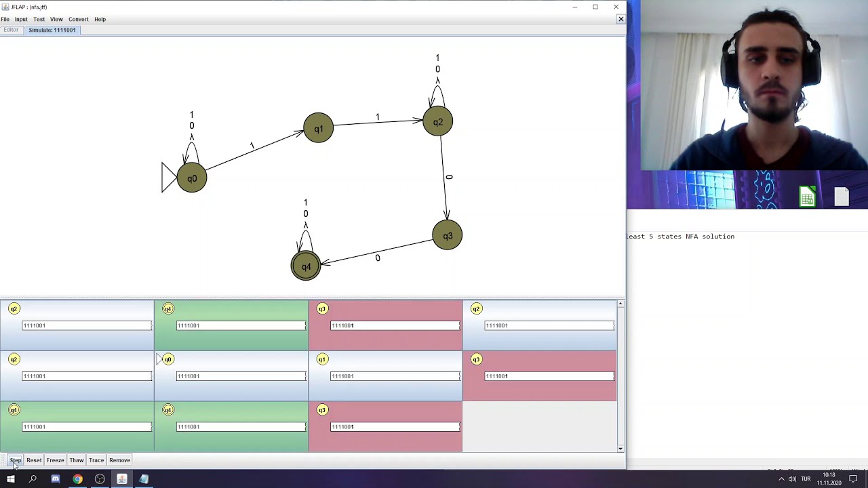Select state q0 in the automaton
868x488 pixels.
coord(192,178)
